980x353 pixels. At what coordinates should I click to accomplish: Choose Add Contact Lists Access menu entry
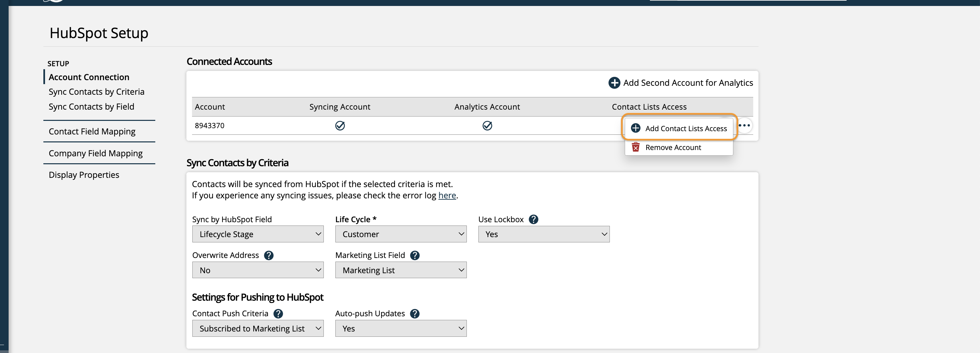point(679,128)
